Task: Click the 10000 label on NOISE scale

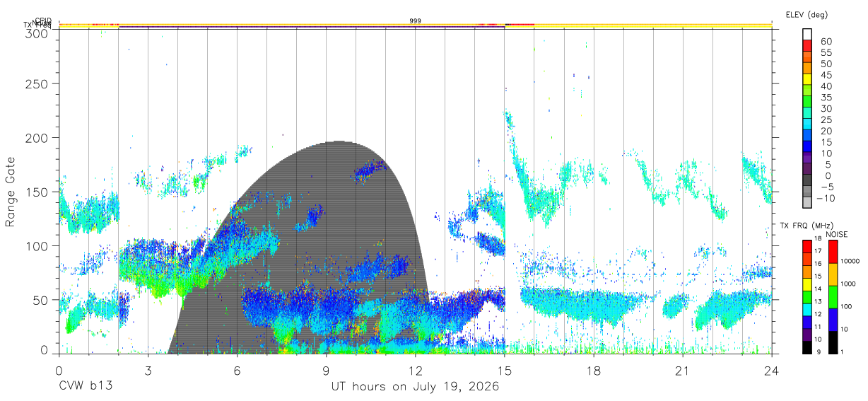Action: [849, 261]
